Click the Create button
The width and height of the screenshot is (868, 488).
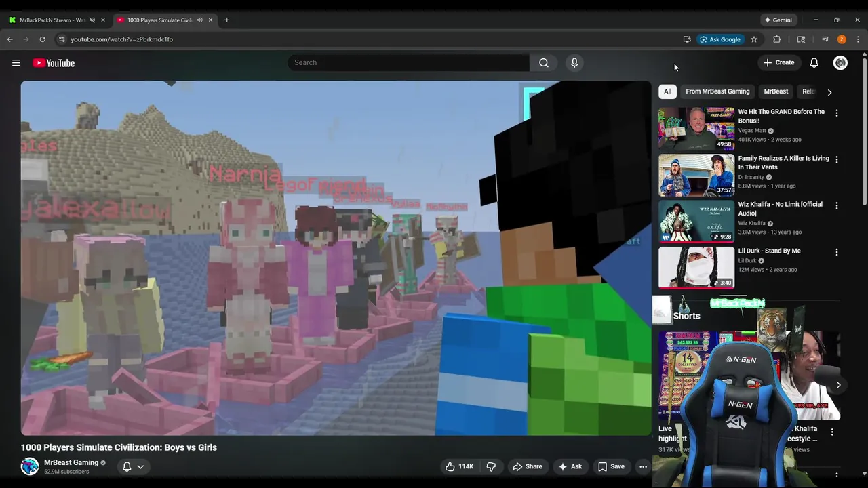pos(778,62)
